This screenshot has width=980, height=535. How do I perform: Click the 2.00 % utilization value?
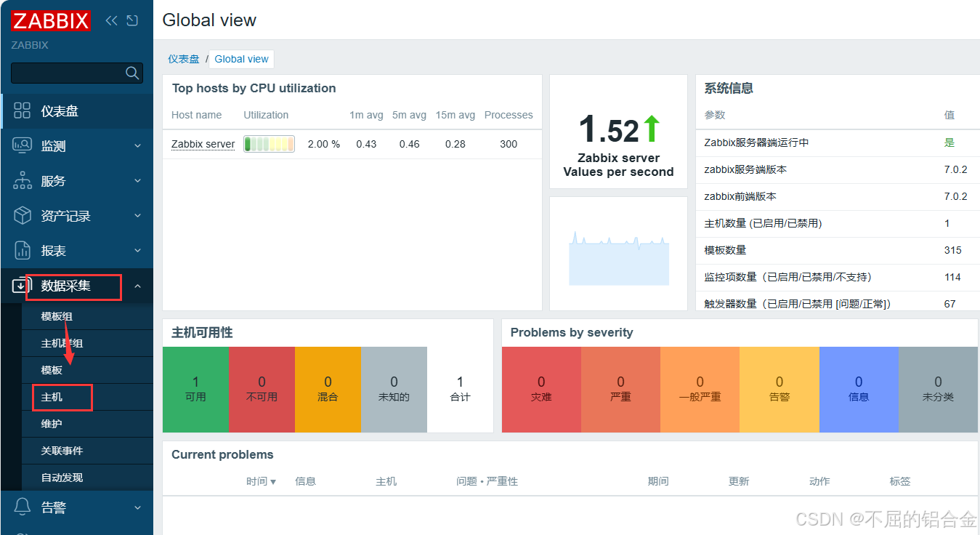coord(324,144)
